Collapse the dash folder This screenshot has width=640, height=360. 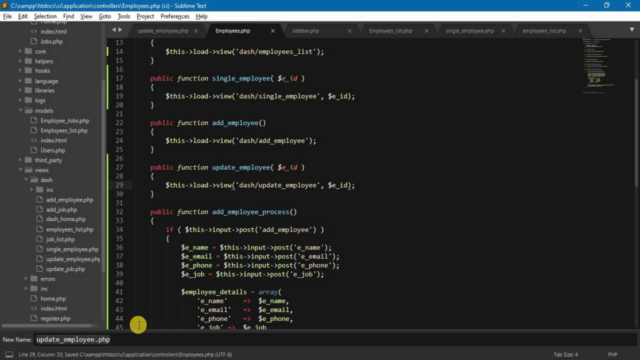tap(26, 180)
